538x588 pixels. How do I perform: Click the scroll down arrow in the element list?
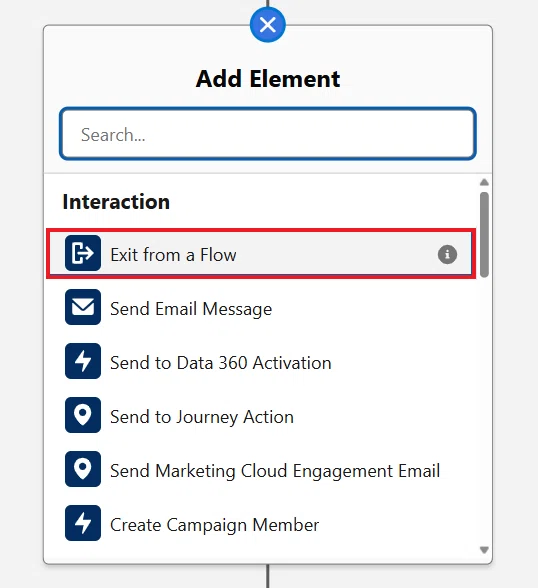point(484,550)
